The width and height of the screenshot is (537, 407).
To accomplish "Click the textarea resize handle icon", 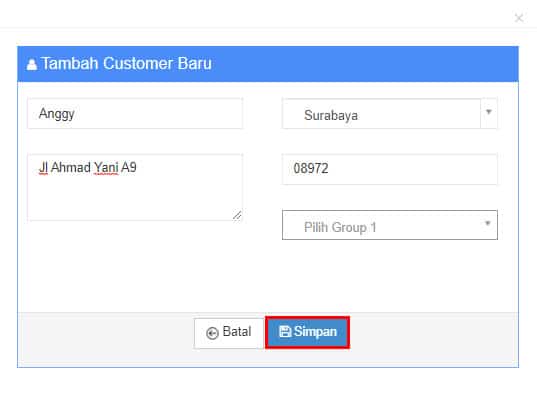I will tap(237, 215).
